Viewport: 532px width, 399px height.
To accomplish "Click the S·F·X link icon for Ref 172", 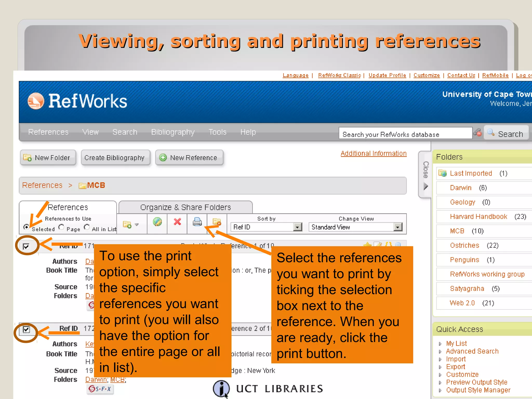I will tap(100, 389).
